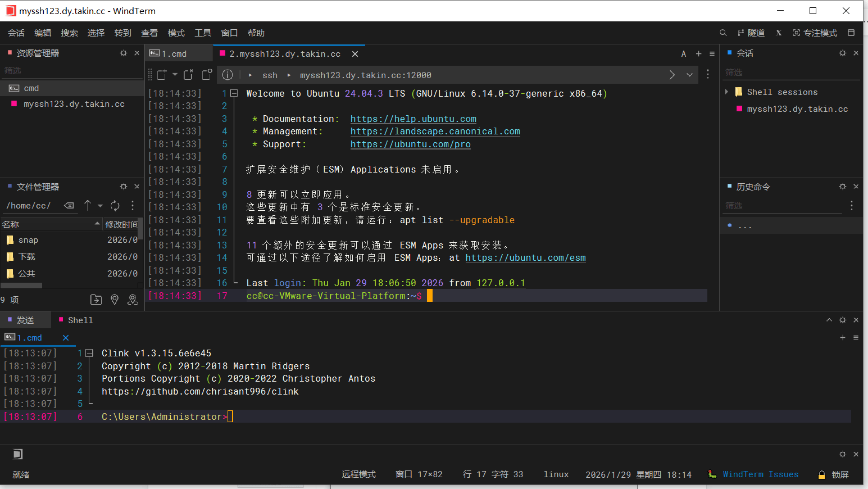Screen dimensions: 868x489
Task: Open the address bar down-chevron dropdown
Action: [689, 75]
